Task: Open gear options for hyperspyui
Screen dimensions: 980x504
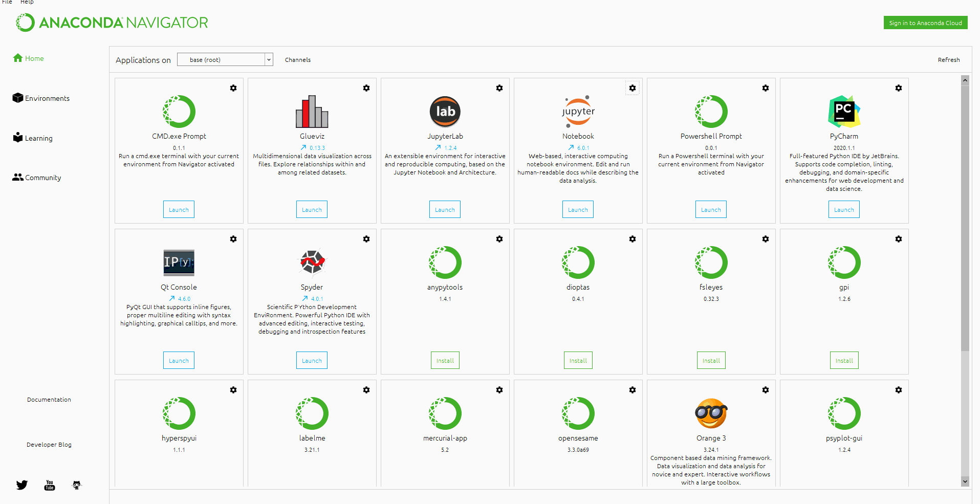Action: click(x=233, y=390)
